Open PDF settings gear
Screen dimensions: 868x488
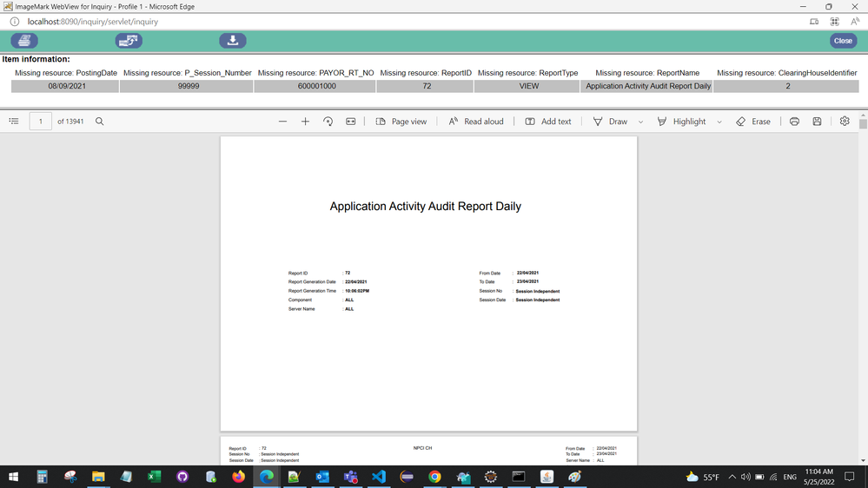(845, 121)
